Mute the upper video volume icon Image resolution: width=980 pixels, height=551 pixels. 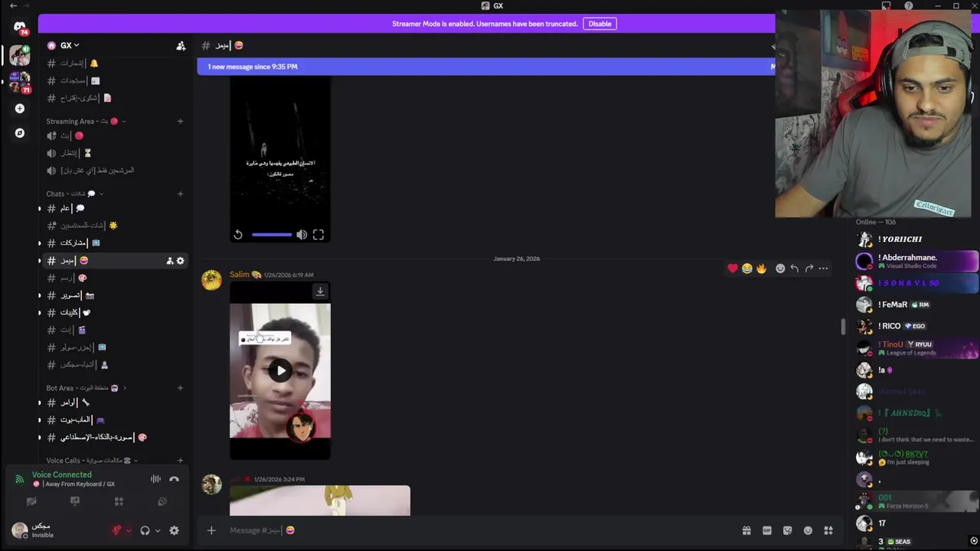[x=302, y=235]
